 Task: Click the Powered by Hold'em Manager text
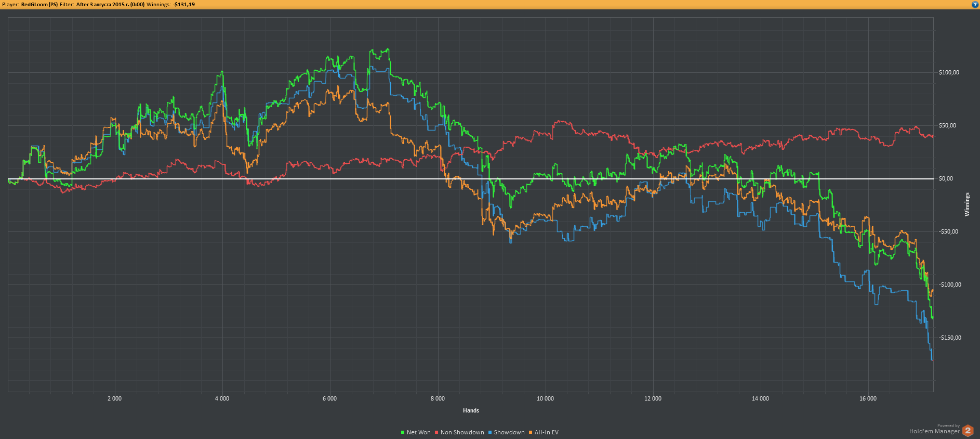click(934, 429)
